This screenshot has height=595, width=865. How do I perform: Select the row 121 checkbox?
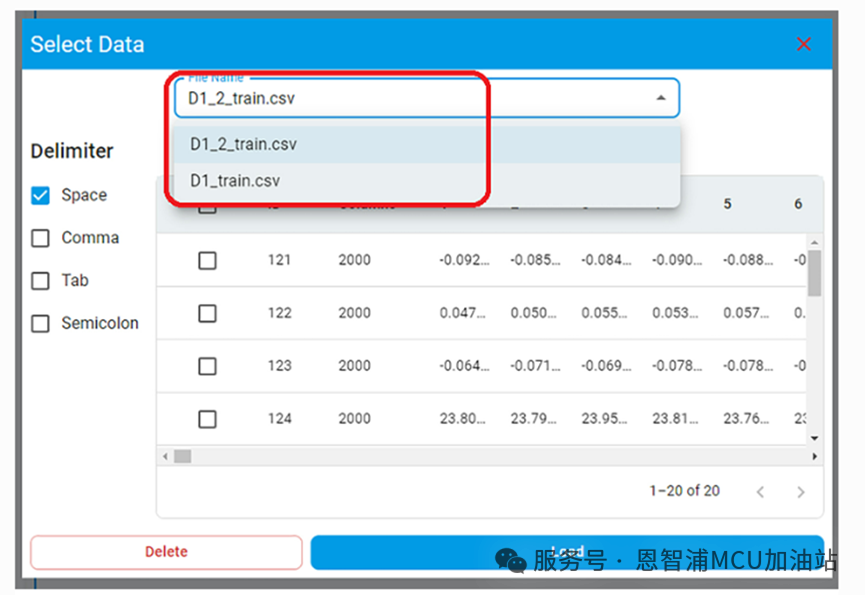click(207, 260)
